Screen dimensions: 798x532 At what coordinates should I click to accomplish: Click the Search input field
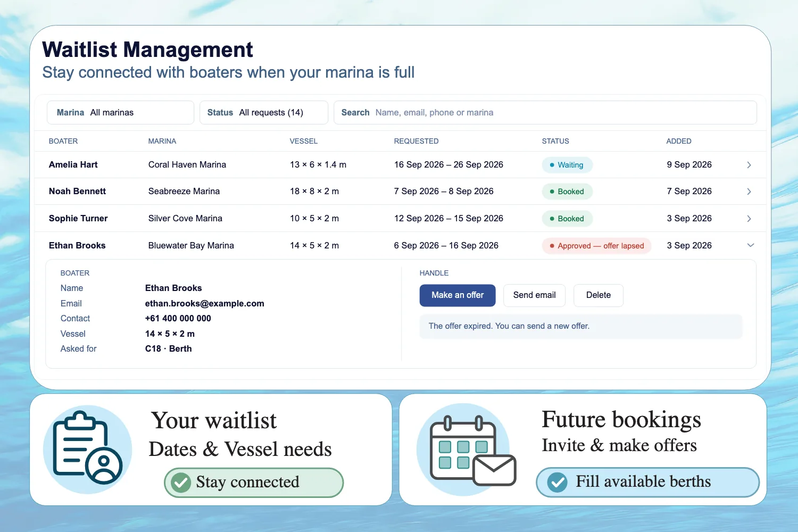pyautogui.click(x=545, y=113)
